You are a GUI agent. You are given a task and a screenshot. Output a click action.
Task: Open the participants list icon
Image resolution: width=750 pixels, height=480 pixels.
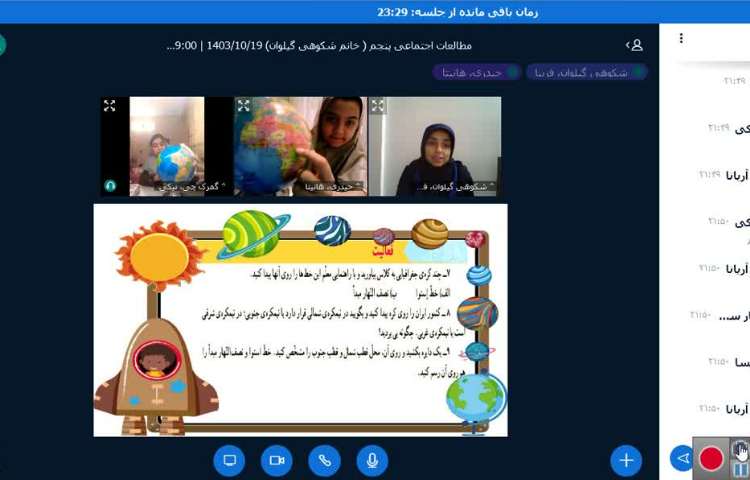[634, 45]
